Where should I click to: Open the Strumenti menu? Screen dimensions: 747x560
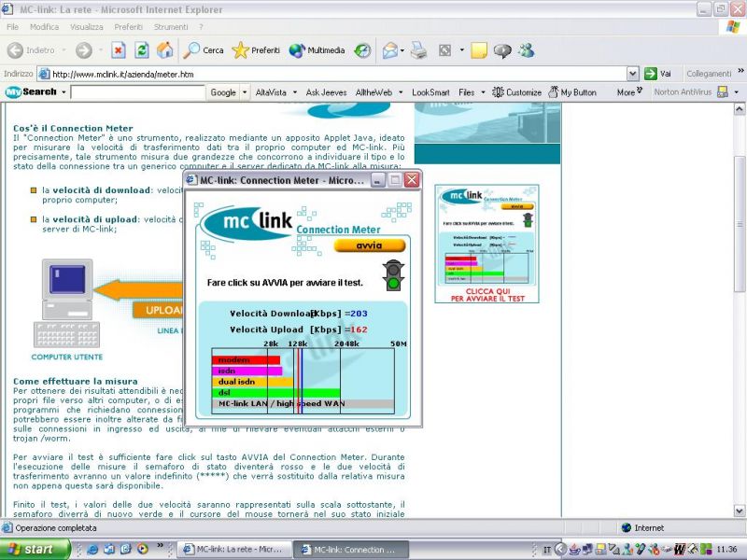tap(171, 27)
